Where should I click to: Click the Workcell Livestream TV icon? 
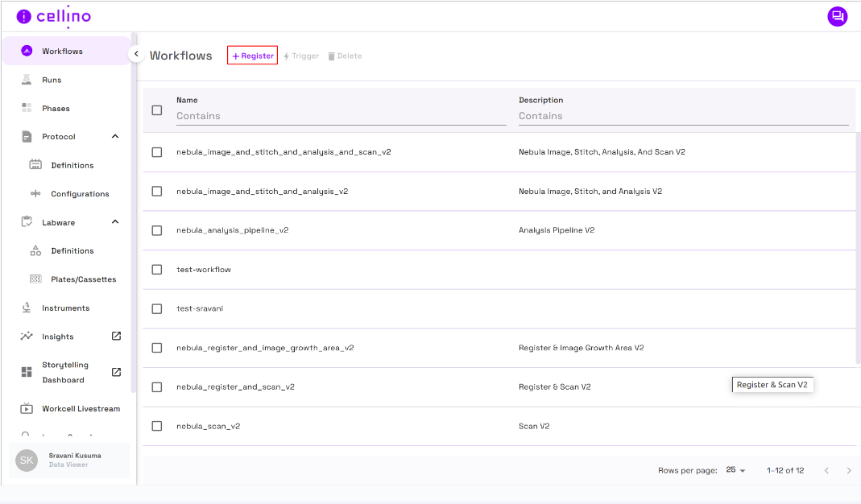point(27,408)
